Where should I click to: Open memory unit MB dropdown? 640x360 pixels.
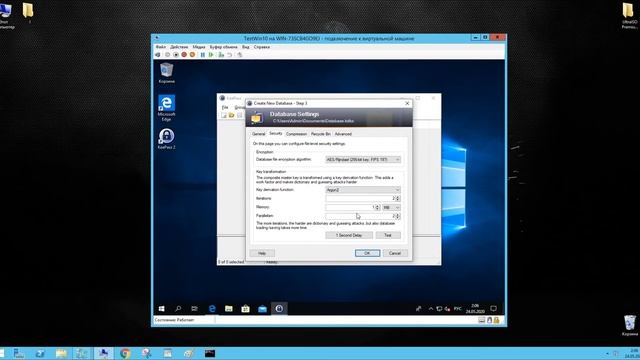point(391,207)
